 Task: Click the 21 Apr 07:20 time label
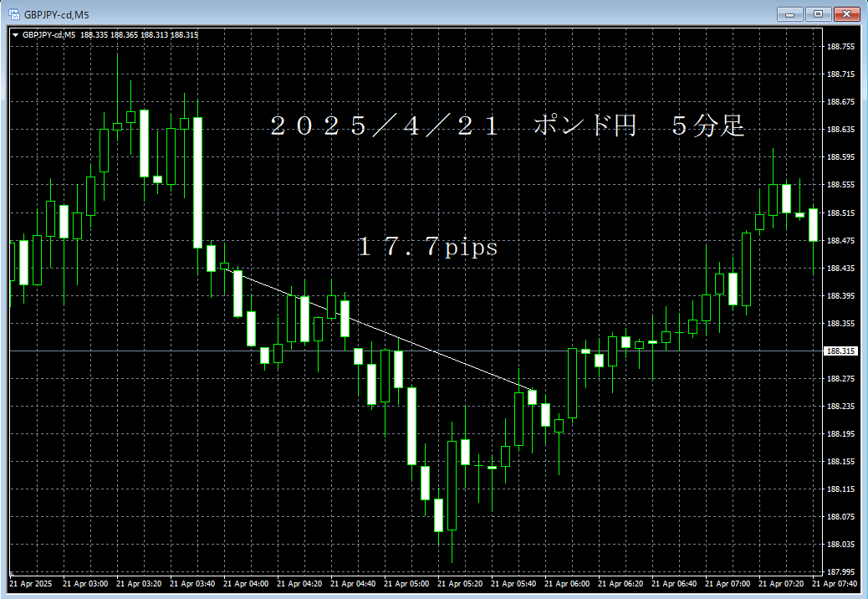[x=781, y=583]
